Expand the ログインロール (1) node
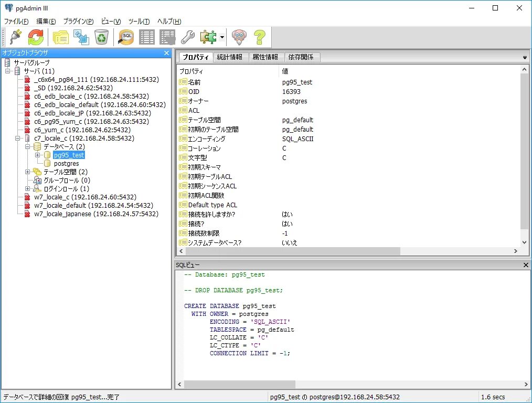 click(x=28, y=188)
